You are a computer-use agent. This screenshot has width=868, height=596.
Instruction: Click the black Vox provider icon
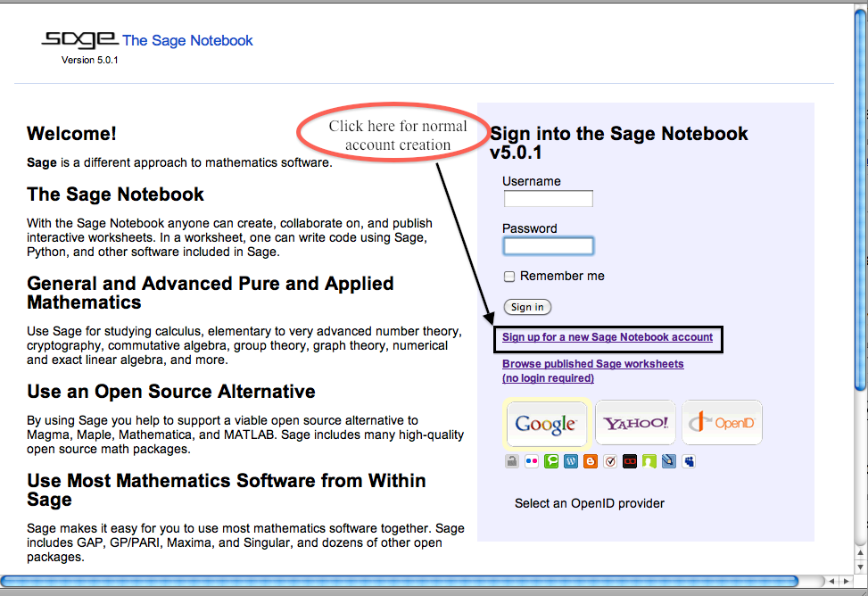pos(630,462)
